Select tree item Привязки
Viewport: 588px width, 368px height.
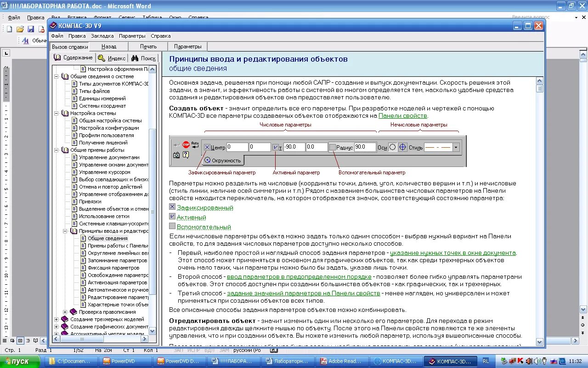[90, 201]
